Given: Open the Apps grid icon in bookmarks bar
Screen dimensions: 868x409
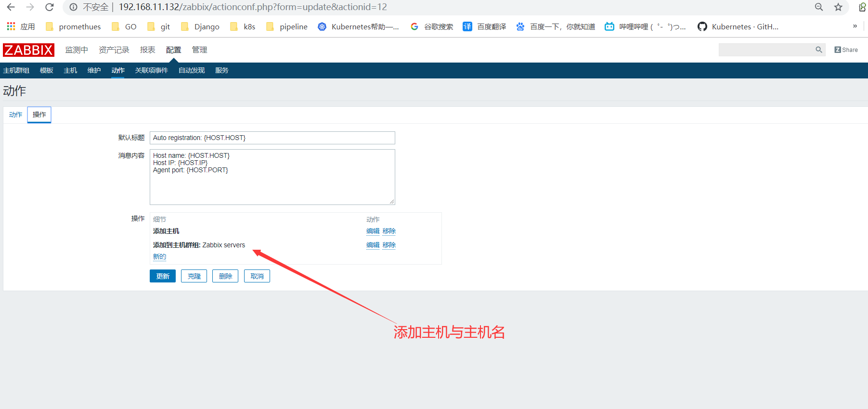Looking at the screenshot, I should pyautogui.click(x=11, y=26).
